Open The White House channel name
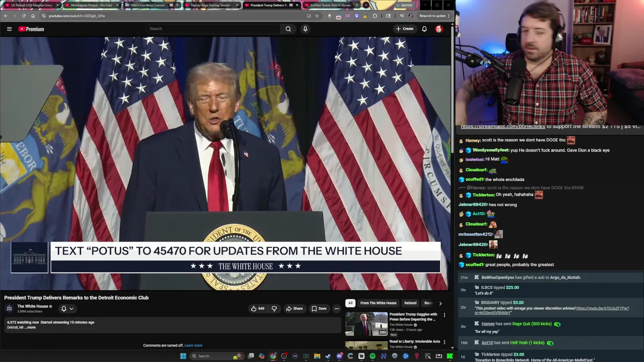This screenshot has width=644, height=362. coord(33,306)
